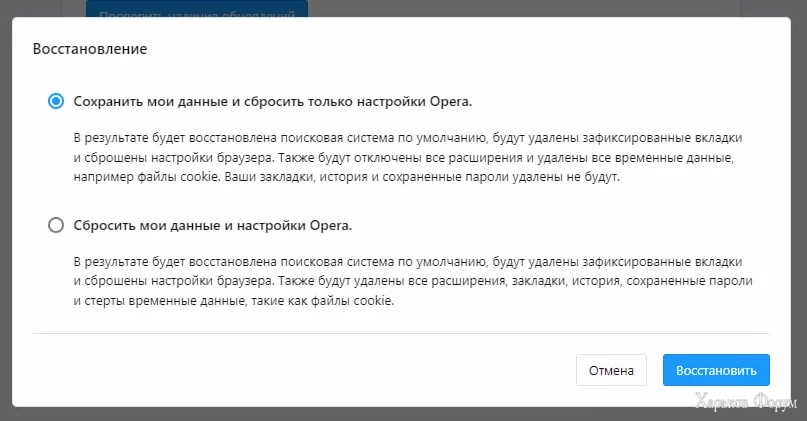Select the radio button for resetting data and settings

tap(56, 225)
